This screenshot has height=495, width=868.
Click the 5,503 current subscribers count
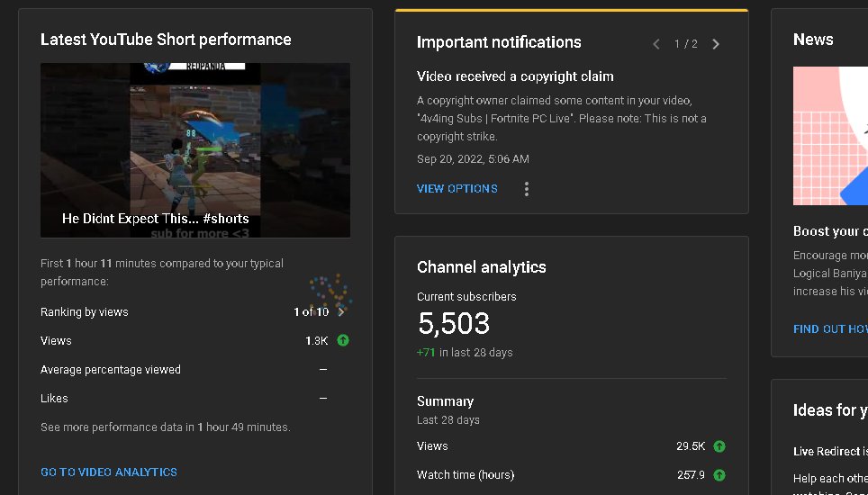tap(454, 323)
